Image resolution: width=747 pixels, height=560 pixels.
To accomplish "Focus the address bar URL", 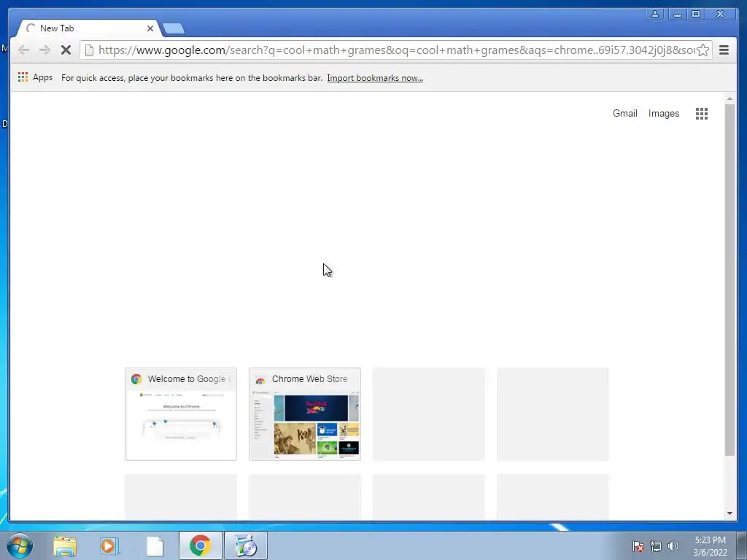I will tap(395, 50).
